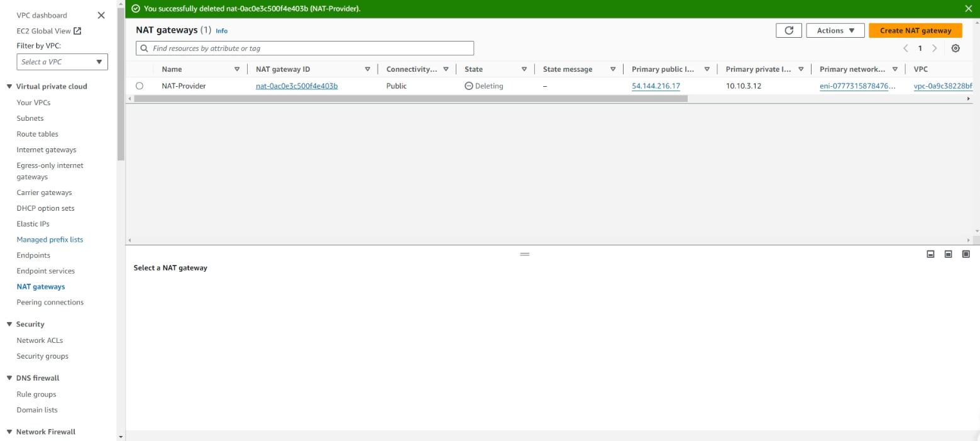Open Route tables in sidebar
Screen dimensions: 980x441
click(x=37, y=134)
